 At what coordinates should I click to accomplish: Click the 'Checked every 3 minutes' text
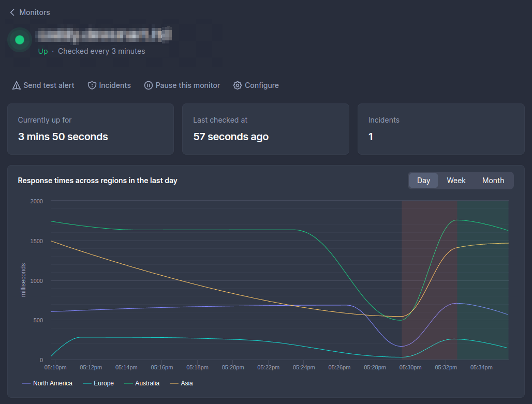tap(101, 51)
